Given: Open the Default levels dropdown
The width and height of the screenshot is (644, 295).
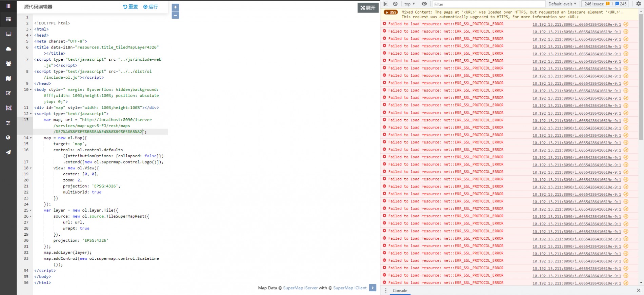Looking at the screenshot, I should [x=562, y=4].
